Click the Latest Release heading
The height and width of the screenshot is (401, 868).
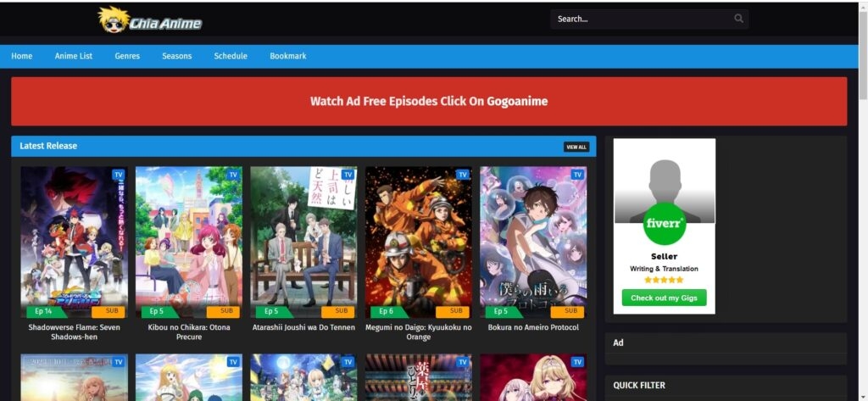48,146
